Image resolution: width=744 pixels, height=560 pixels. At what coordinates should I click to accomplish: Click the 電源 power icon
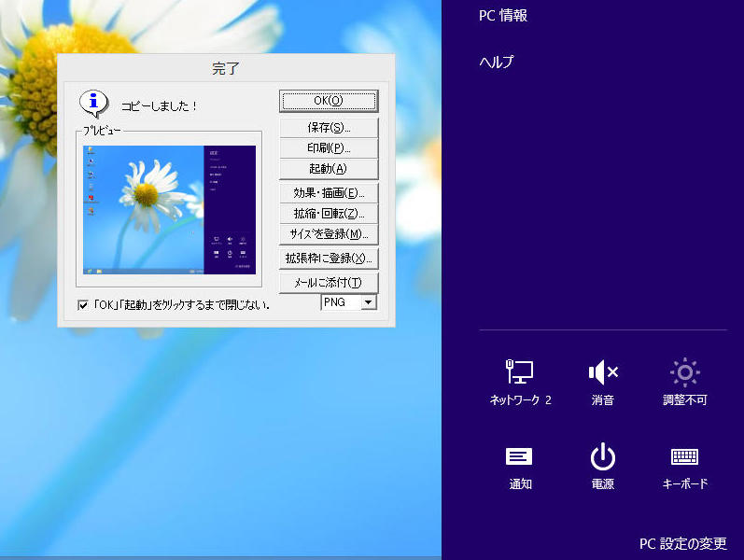coord(602,456)
